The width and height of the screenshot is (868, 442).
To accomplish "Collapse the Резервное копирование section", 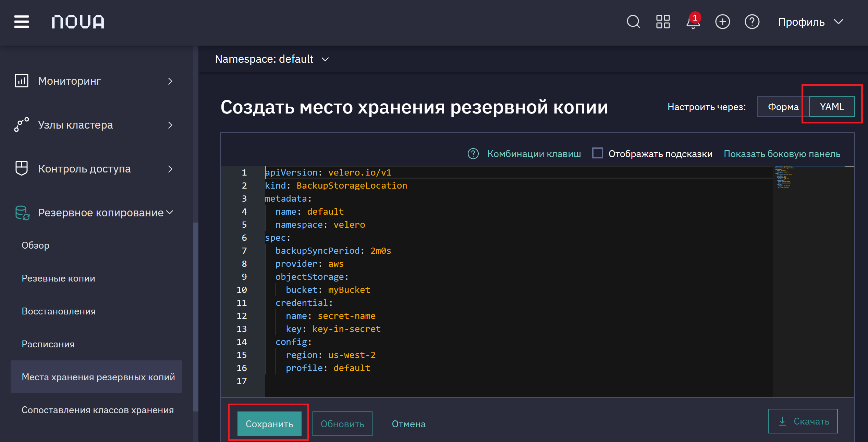I will 170,213.
